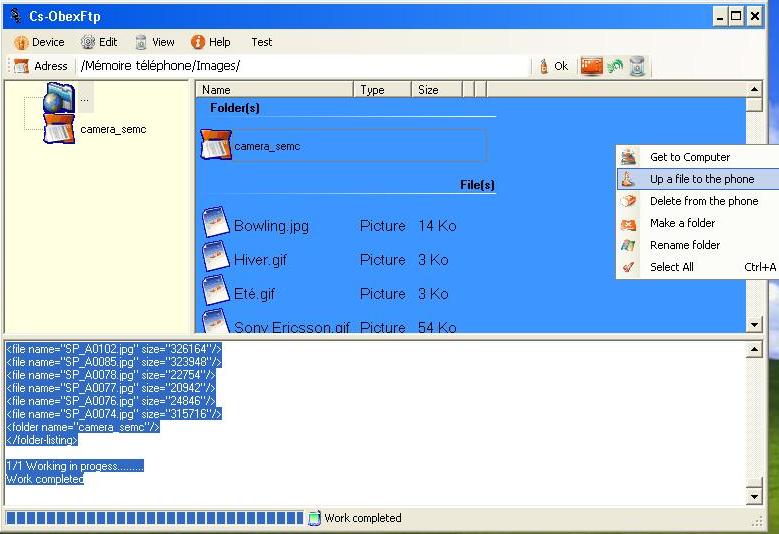
Task: Click the file list scroll down arrow
Action: (754, 325)
